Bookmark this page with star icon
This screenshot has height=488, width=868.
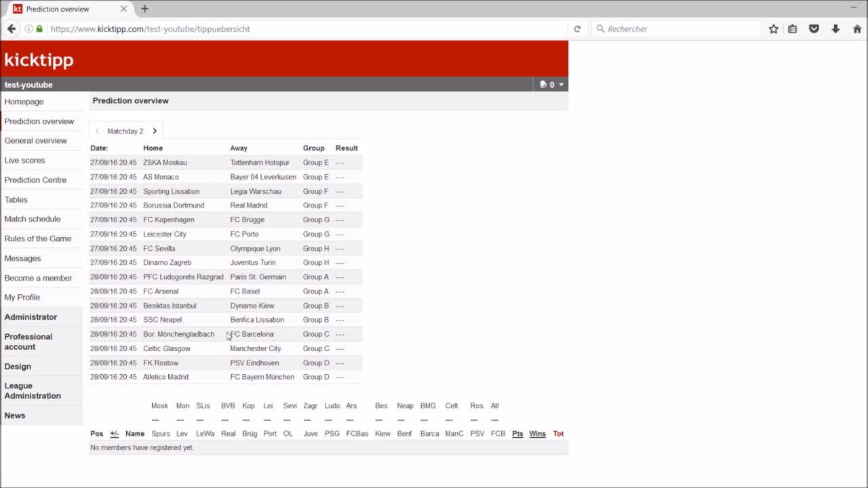773,28
